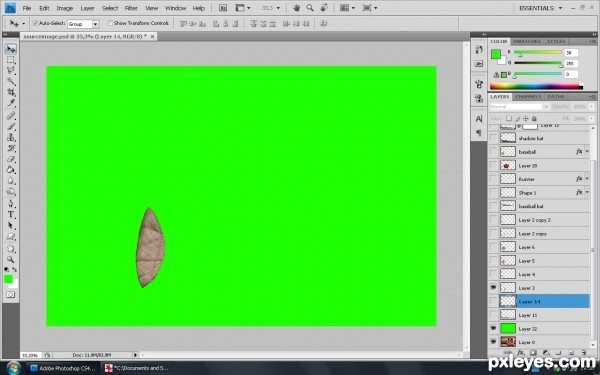
Task: Switch to the Channels tab
Action: [x=528, y=97]
